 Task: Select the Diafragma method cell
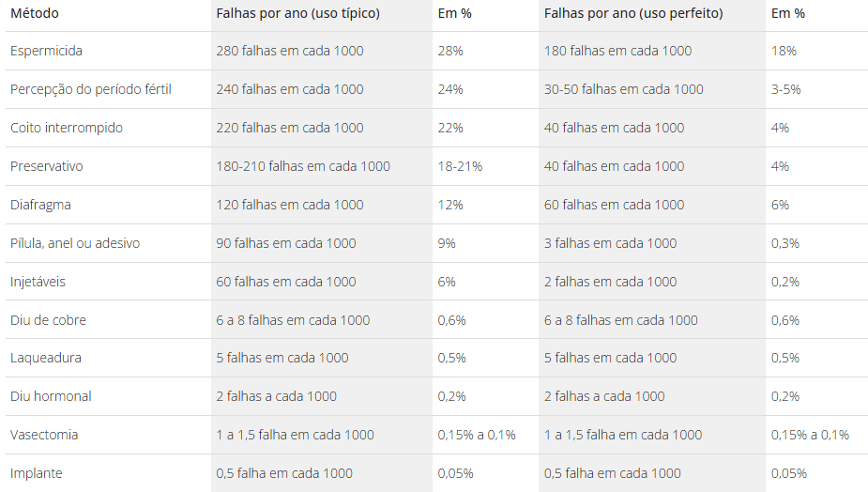[x=40, y=205]
